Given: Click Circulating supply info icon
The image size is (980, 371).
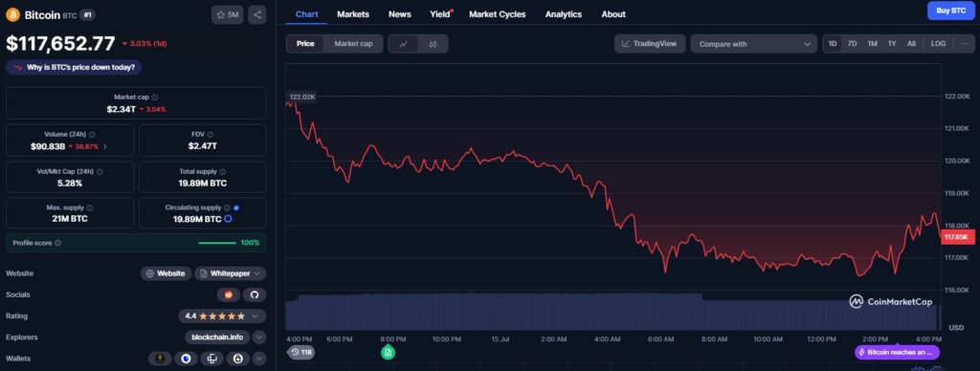Looking at the screenshot, I should (x=227, y=207).
